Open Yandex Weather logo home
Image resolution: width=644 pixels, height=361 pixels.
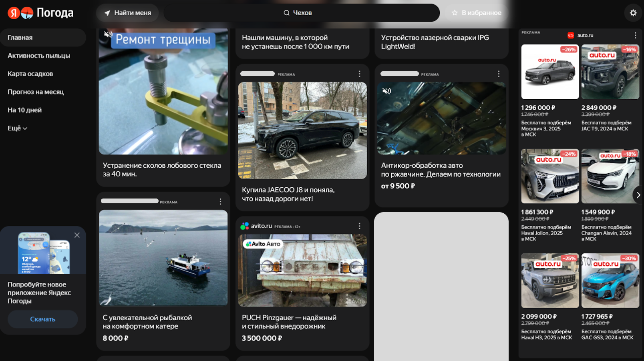tap(40, 13)
